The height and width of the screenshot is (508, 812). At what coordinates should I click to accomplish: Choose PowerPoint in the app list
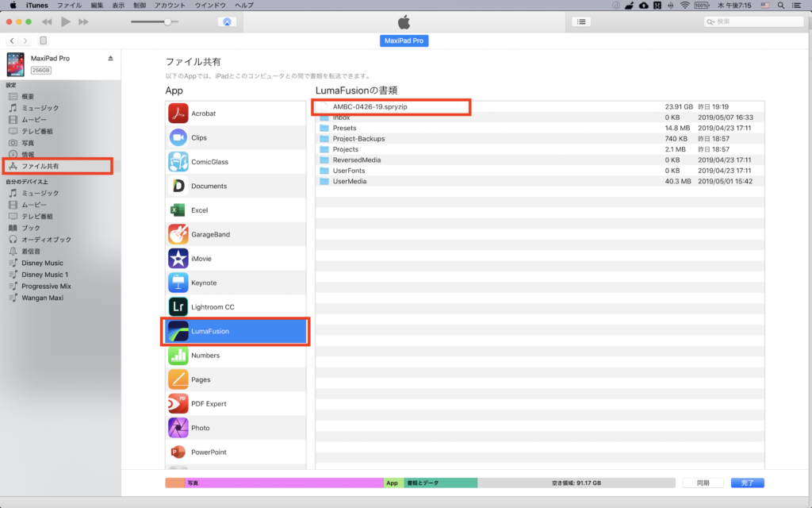click(236, 452)
